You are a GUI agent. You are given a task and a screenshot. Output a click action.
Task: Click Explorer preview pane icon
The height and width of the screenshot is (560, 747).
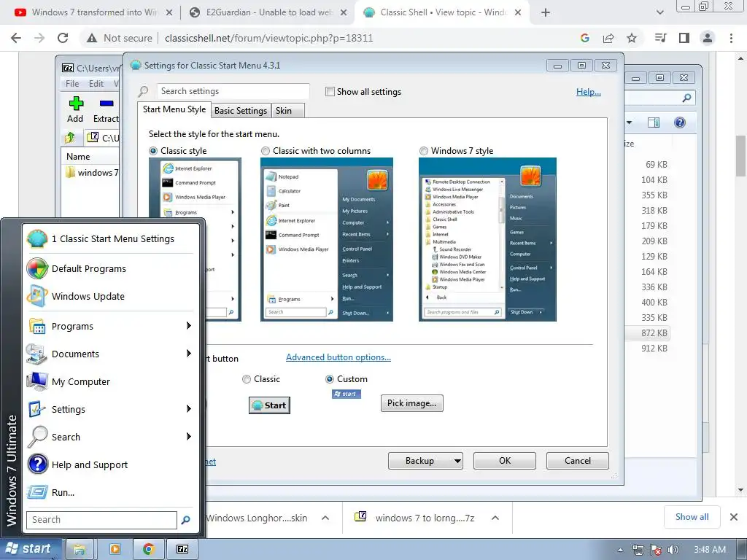[x=653, y=122]
